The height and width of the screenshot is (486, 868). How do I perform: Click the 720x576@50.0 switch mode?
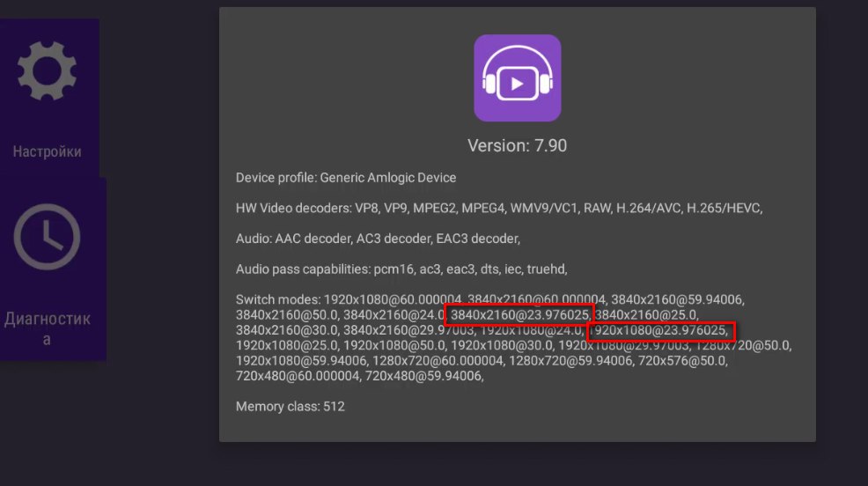681,361
